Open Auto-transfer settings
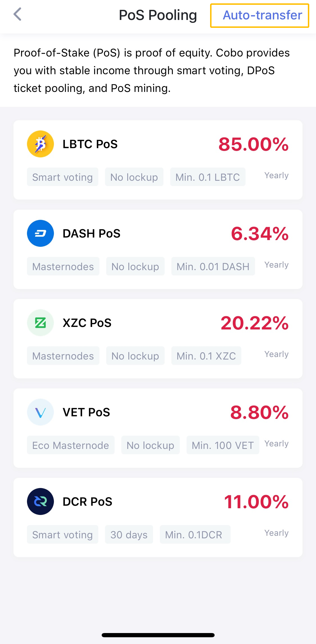 click(260, 15)
